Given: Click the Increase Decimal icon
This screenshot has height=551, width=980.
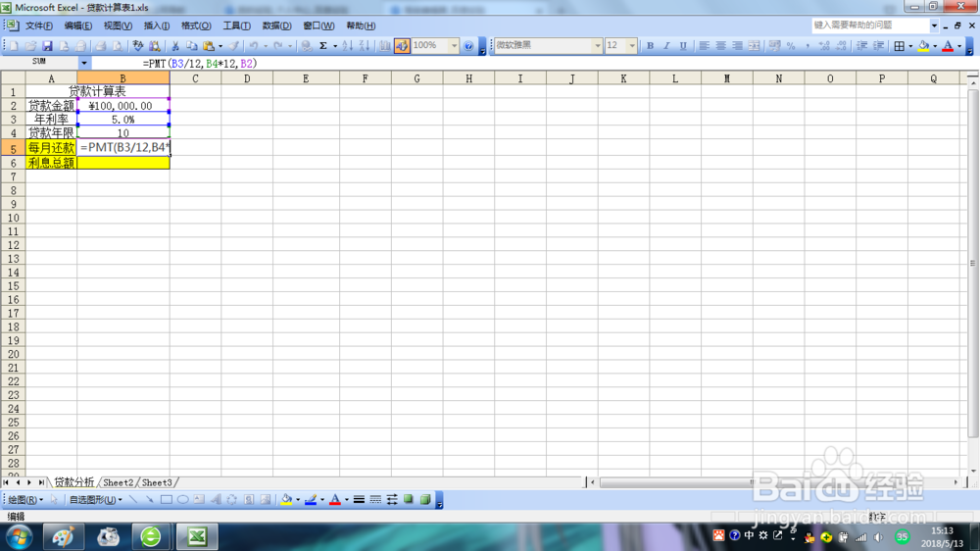Looking at the screenshot, I should 824,46.
